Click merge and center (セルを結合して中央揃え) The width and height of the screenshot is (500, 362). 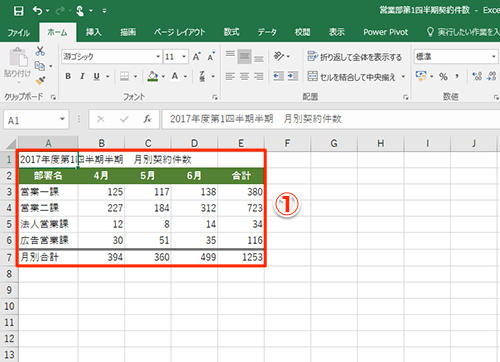[352, 77]
